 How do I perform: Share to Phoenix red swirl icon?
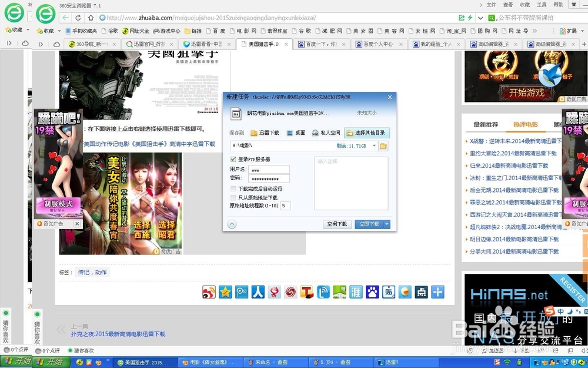290,292
